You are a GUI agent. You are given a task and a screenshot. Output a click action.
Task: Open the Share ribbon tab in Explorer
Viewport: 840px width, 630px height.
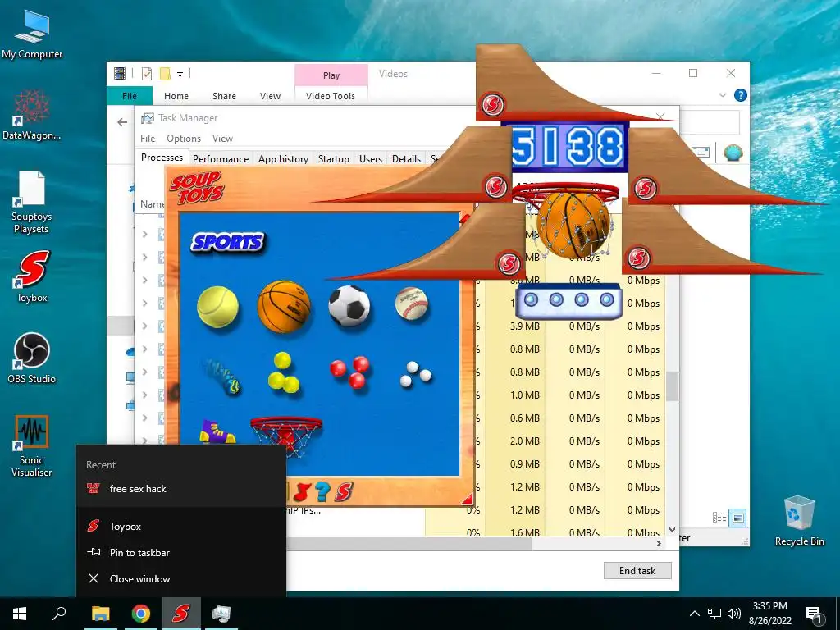(x=224, y=96)
